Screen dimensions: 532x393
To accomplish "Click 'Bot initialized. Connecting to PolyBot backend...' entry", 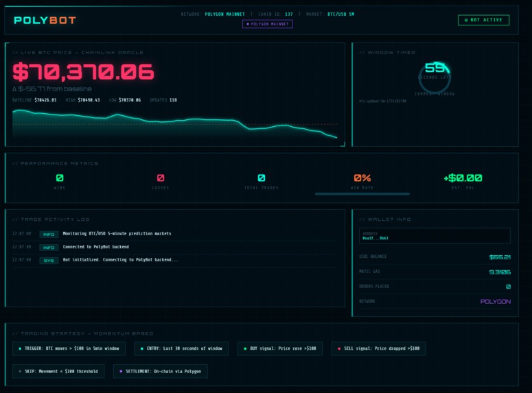I will 120,260.
